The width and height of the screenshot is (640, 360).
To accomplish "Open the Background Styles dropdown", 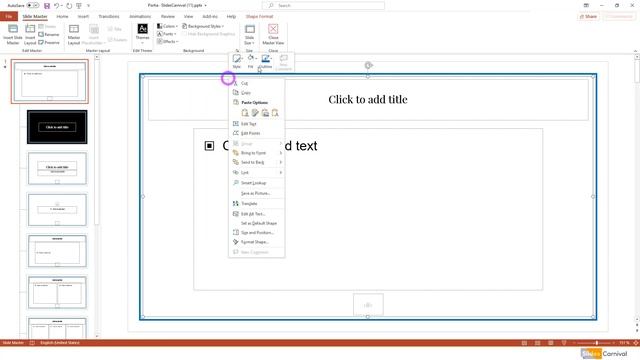I will coord(203,26).
